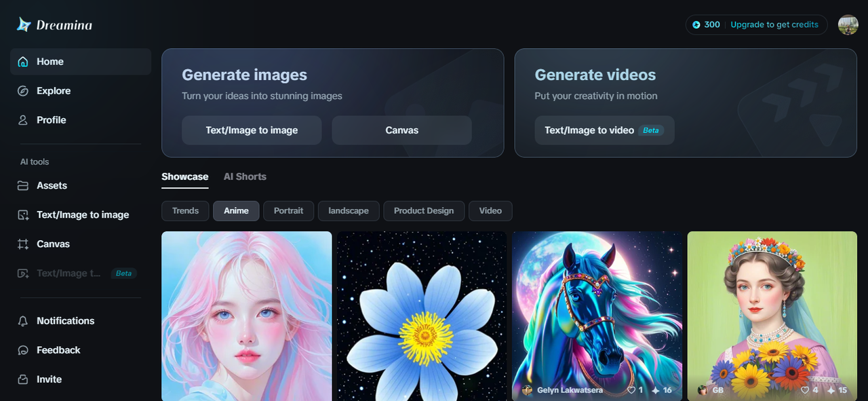Click the Home house icon in sidebar

[x=23, y=62]
